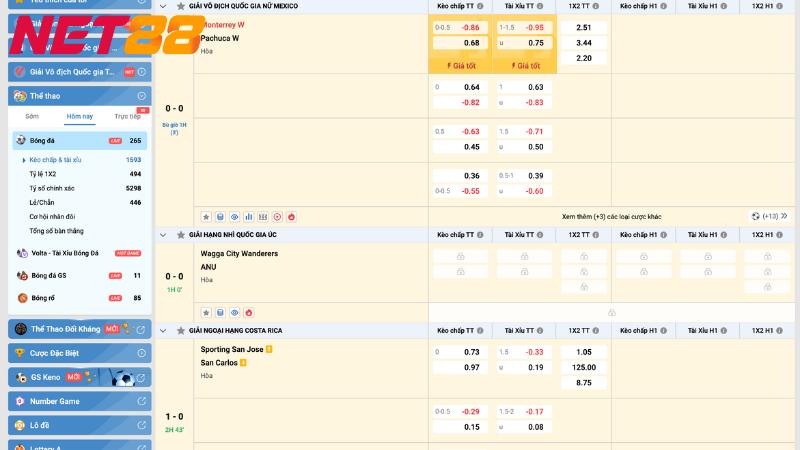Click the Bóng rổ basketball icon
The image size is (800, 450).
pos(21,298)
